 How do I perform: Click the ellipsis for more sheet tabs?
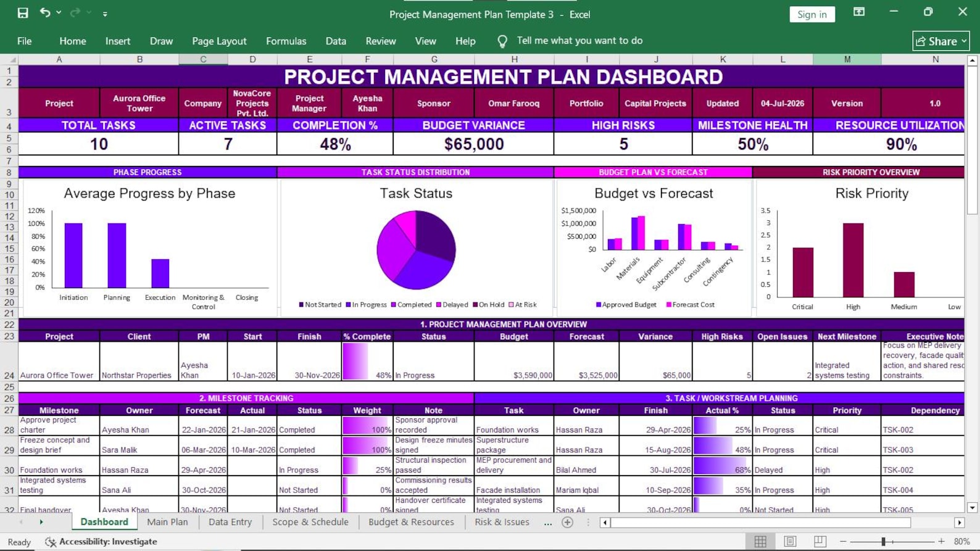548,523
